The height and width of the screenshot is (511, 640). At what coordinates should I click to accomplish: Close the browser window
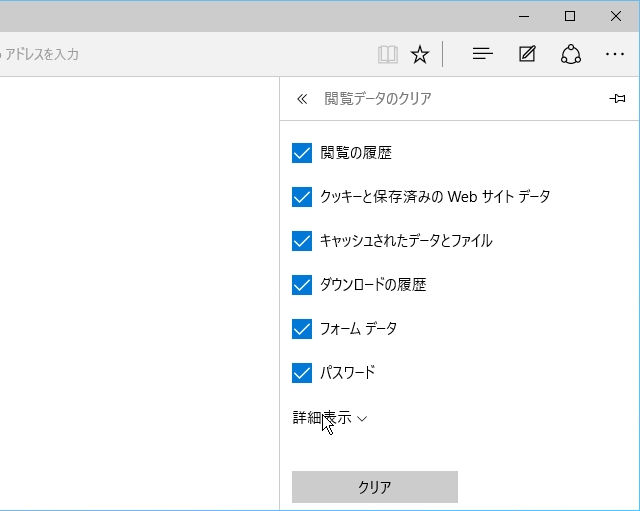pyautogui.click(x=616, y=16)
